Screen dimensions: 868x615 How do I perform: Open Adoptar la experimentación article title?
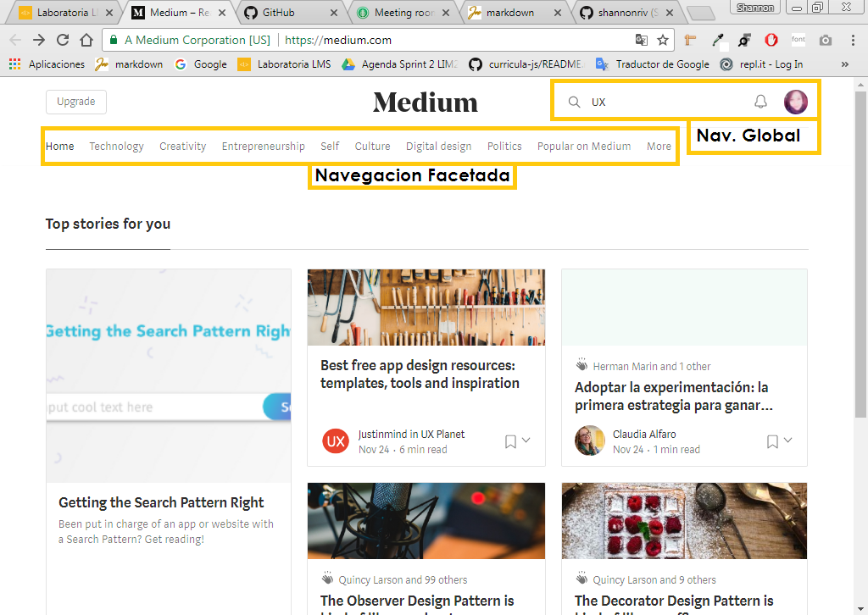(673, 396)
